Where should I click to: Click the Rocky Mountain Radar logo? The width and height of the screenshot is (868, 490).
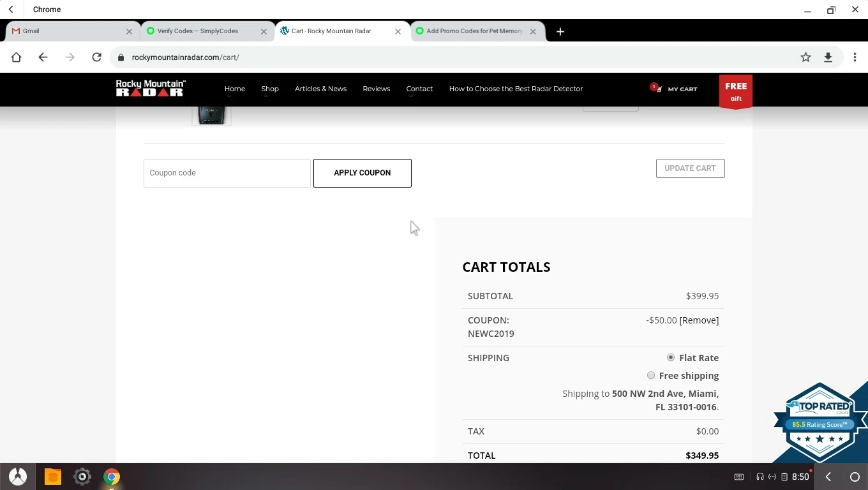[x=151, y=88]
